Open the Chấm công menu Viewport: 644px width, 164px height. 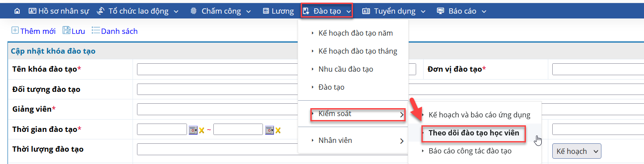[x=221, y=11]
